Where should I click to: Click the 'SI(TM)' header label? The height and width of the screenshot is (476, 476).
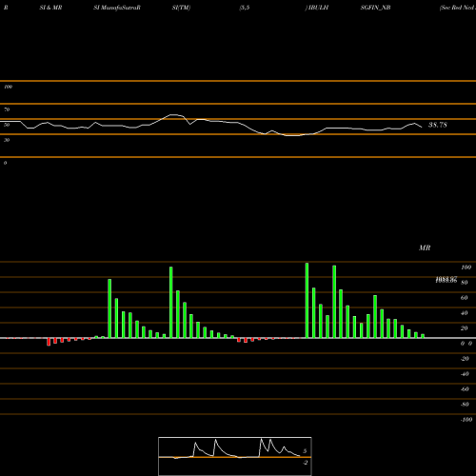(181, 8)
